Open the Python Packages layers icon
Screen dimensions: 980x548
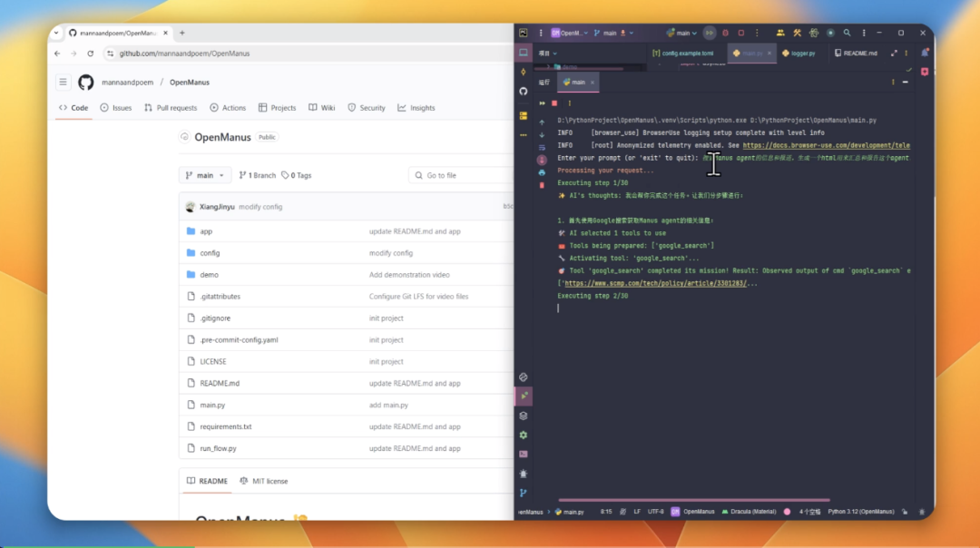pyautogui.click(x=524, y=416)
